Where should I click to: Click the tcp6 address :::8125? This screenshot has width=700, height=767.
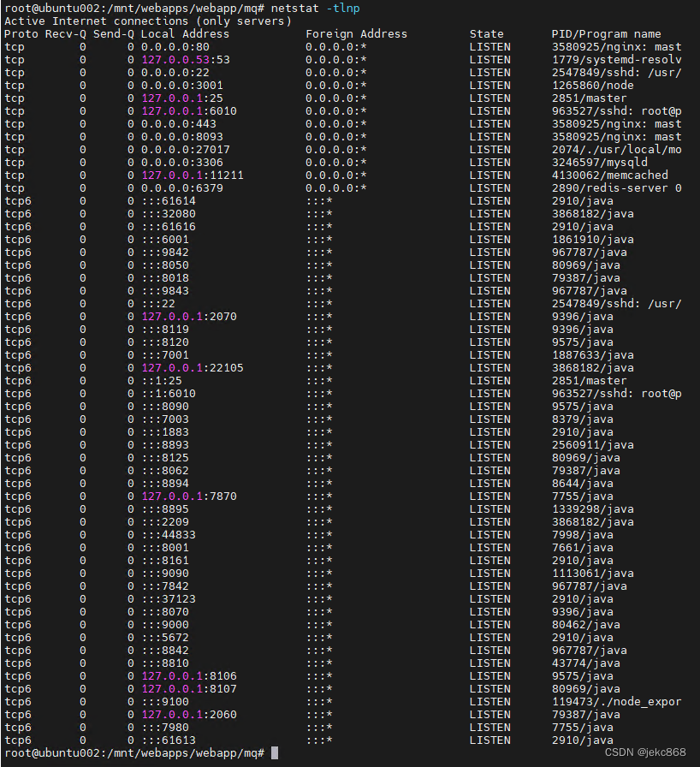165,458
